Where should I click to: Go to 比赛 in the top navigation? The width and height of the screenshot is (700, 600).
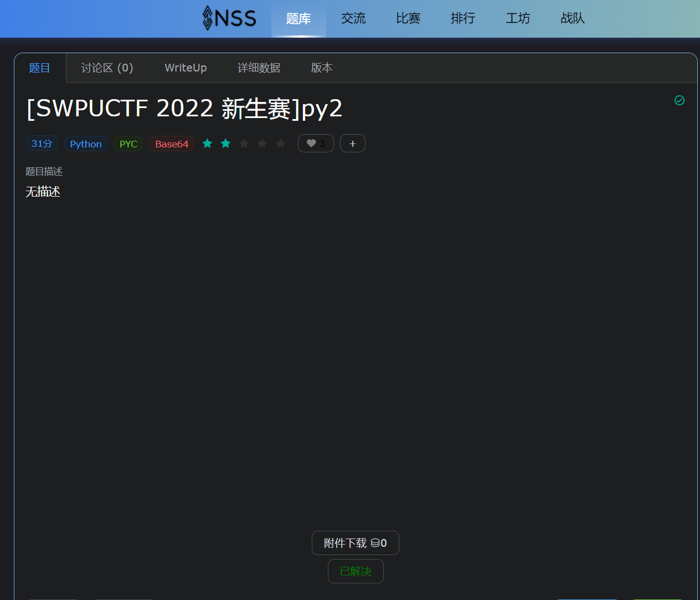click(x=408, y=18)
